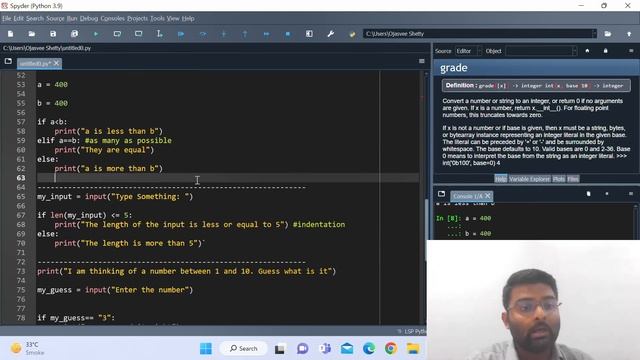Click the debug Step return icon
This screenshot has width=640, height=360.
pyautogui.click(x=245, y=34)
